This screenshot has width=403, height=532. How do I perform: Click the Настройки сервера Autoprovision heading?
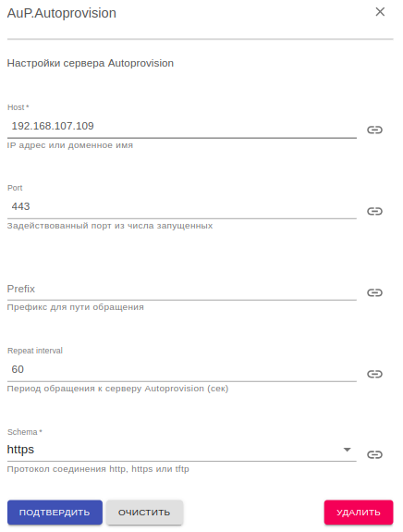pos(91,63)
